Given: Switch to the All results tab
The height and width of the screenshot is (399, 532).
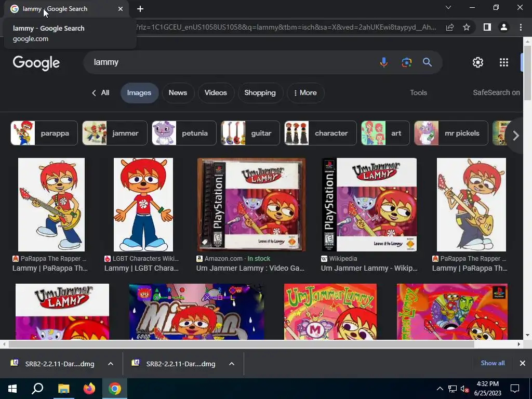Looking at the screenshot, I should tap(101, 92).
